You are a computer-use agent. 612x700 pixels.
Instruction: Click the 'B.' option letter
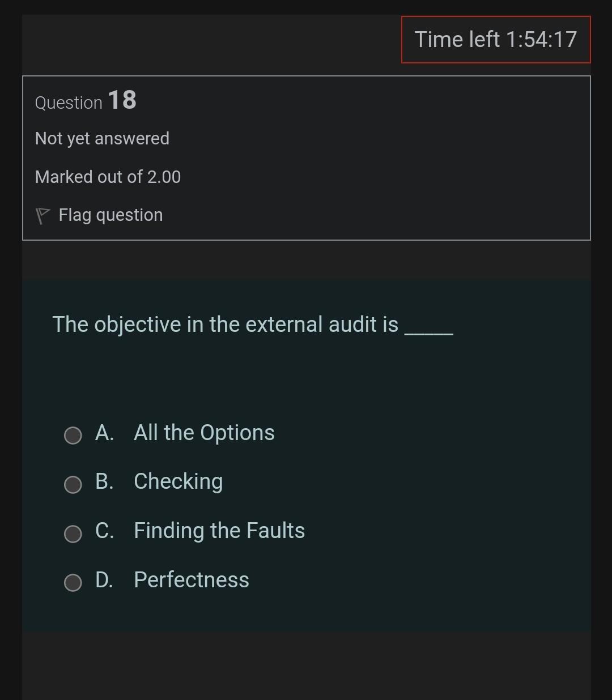coord(105,481)
